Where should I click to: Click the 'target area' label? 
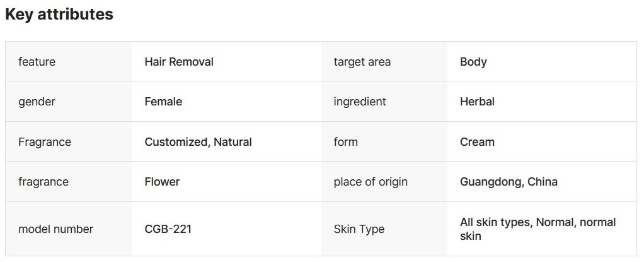pyautogui.click(x=362, y=62)
